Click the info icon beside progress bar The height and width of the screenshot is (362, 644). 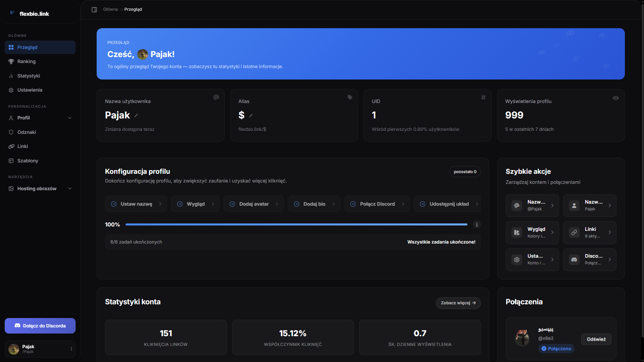[x=477, y=224]
